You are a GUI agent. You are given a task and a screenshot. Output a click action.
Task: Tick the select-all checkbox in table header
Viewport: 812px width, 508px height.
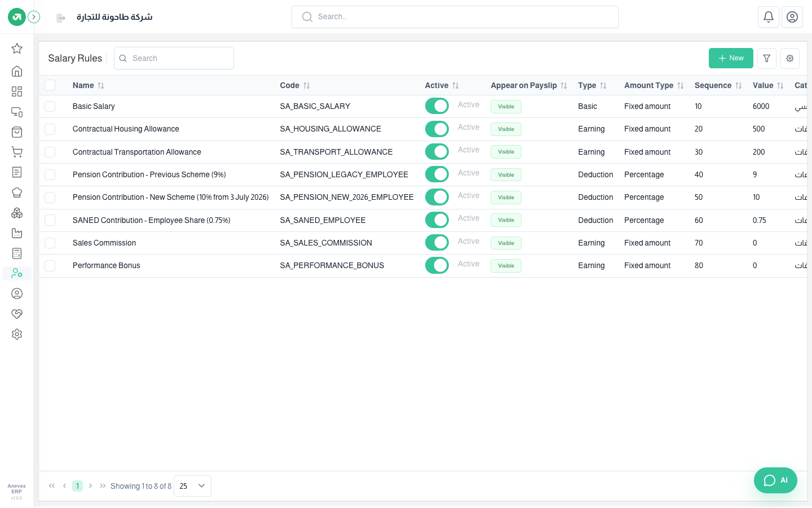tap(50, 85)
